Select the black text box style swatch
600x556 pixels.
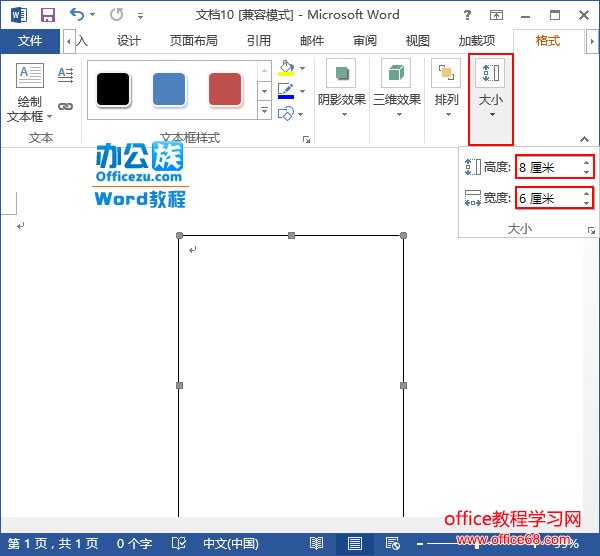coord(113,89)
